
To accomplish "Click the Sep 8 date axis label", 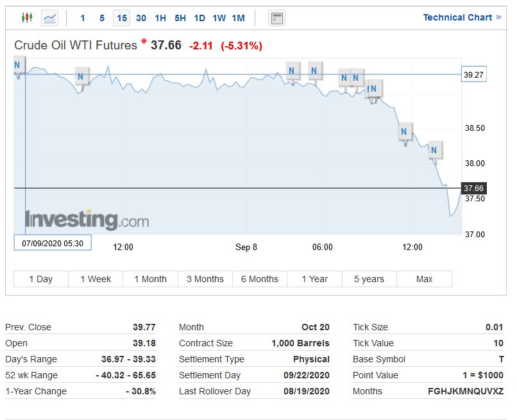I will click(x=246, y=247).
